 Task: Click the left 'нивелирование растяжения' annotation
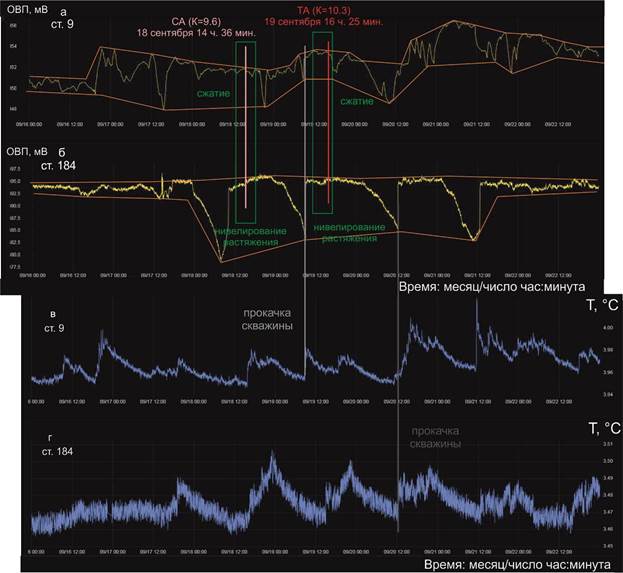coord(250,236)
